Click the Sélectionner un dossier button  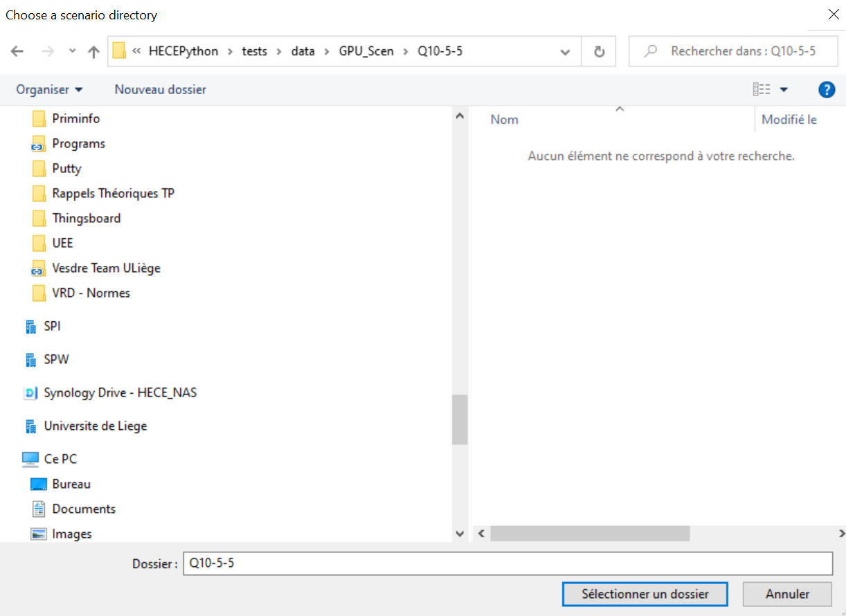[x=645, y=594]
